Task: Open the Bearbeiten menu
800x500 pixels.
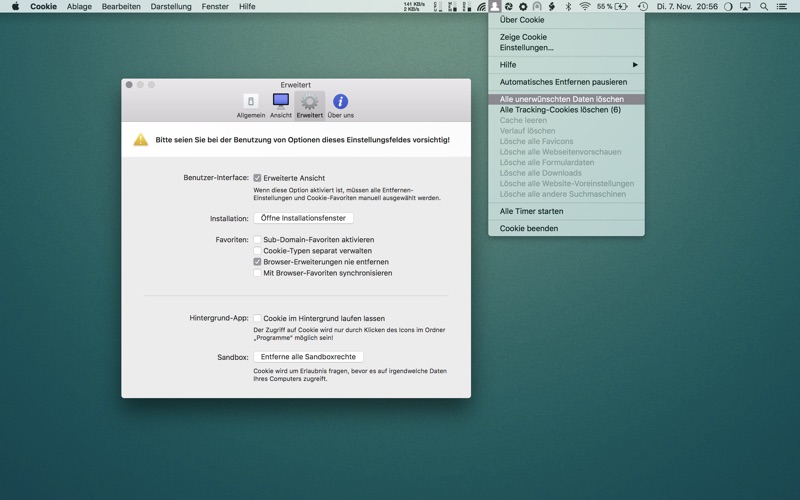Action: tap(121, 6)
